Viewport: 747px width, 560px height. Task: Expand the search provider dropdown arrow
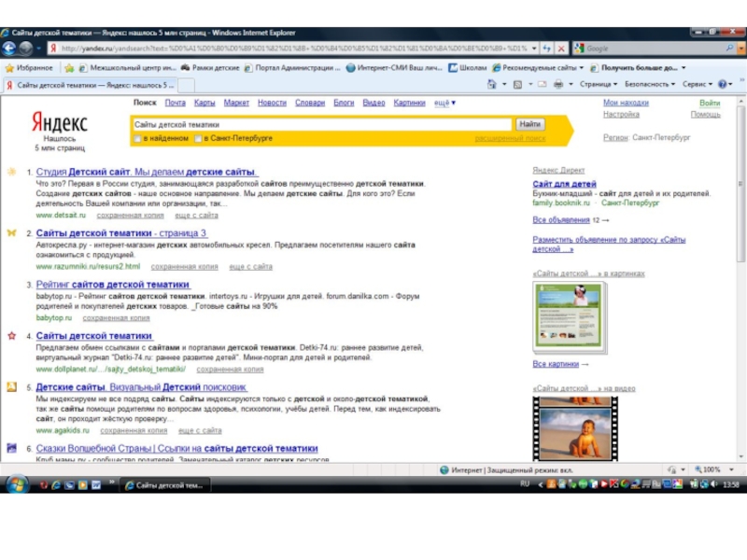click(x=740, y=49)
